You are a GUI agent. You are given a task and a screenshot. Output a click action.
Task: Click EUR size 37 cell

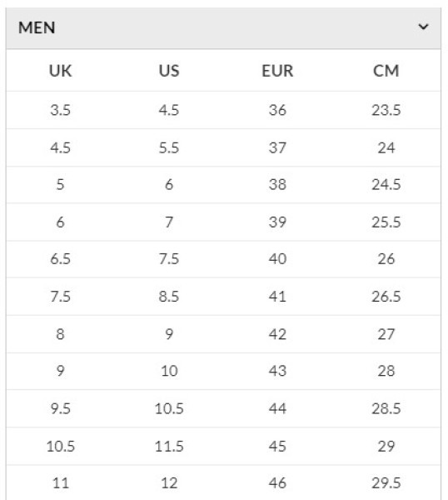click(277, 147)
